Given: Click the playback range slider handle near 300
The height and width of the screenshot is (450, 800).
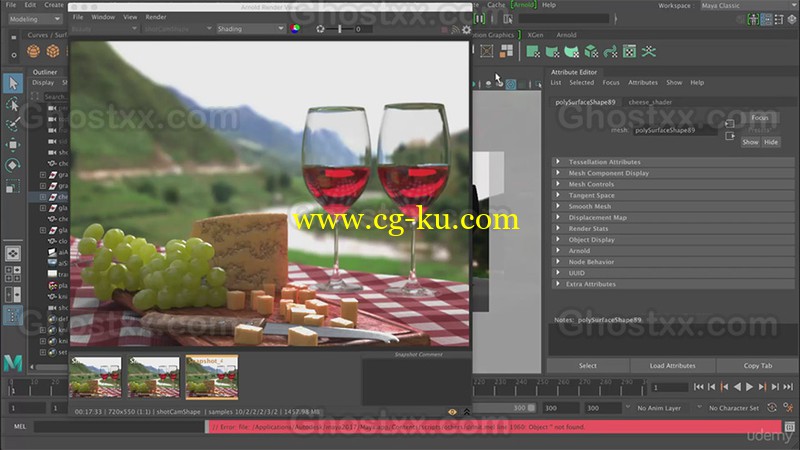Looking at the screenshot, I should (x=531, y=408).
